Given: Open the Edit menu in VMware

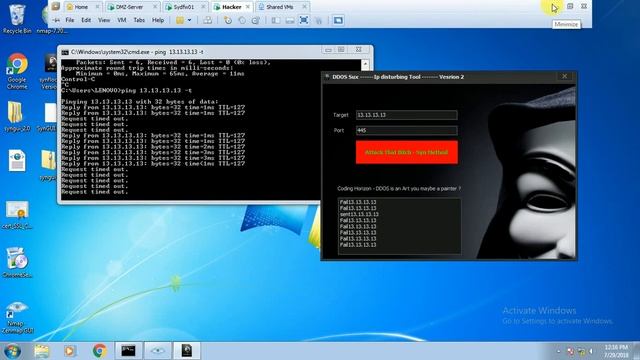Looking at the screenshot, I should (x=86, y=20).
